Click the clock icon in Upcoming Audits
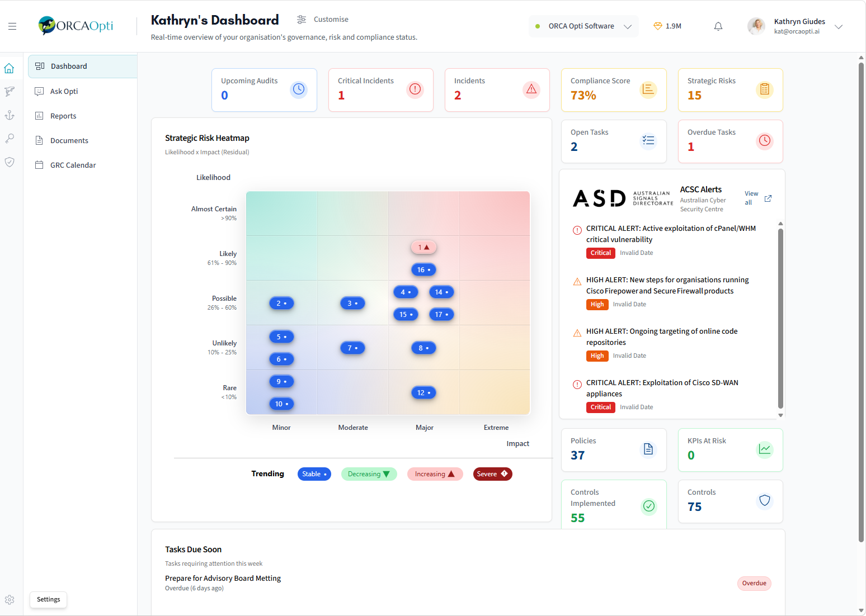 (299, 89)
